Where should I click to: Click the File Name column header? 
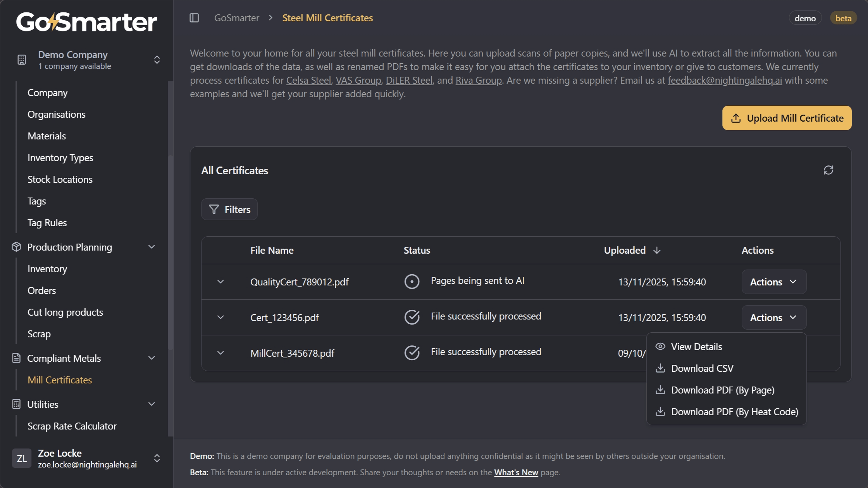click(272, 250)
